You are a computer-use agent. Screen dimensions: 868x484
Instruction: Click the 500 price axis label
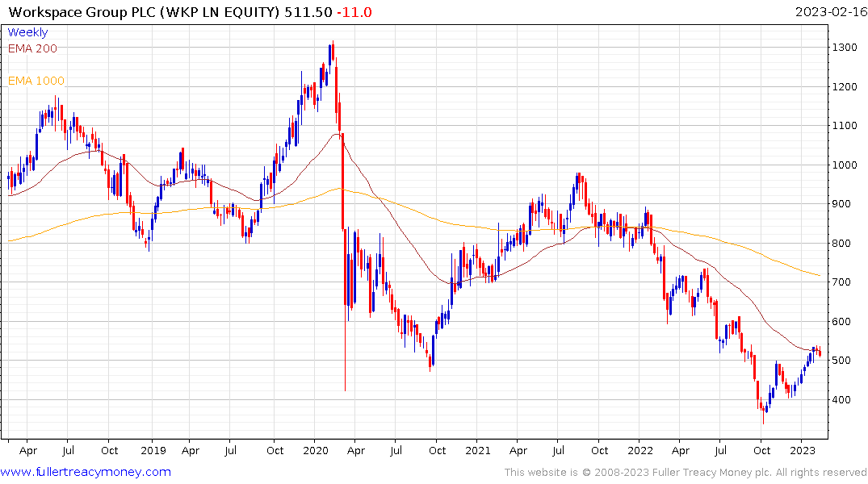[x=842, y=360]
